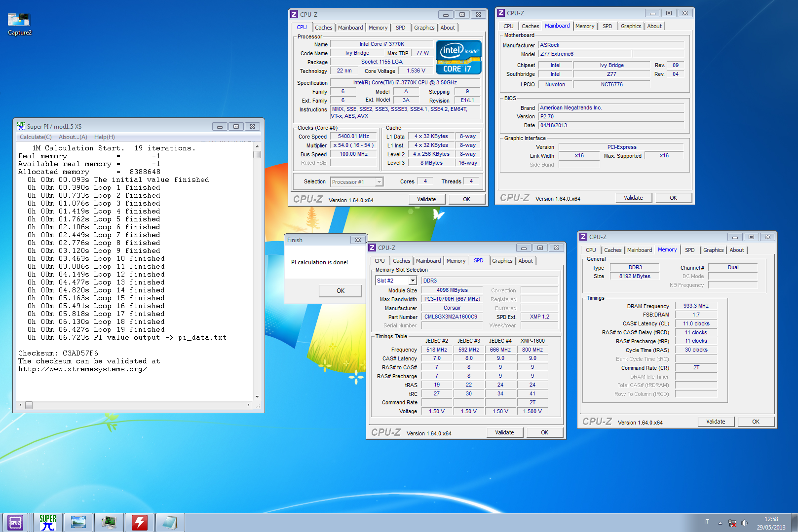
Task: Click Validate in the Memory tab window
Action: click(716, 422)
